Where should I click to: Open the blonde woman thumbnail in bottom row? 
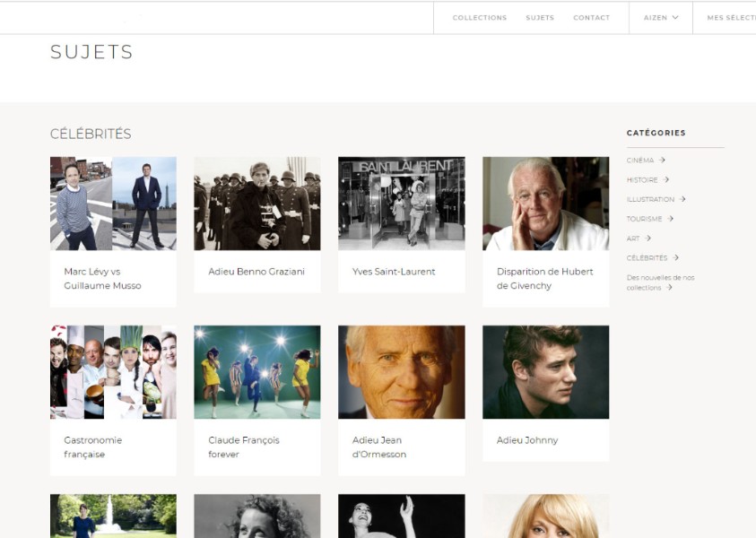click(x=546, y=516)
